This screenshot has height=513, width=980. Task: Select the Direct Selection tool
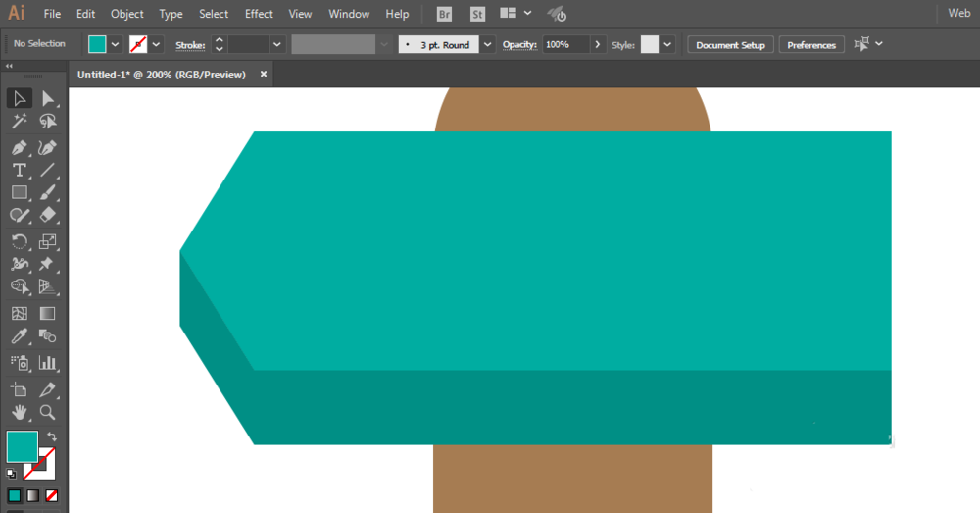click(x=47, y=98)
